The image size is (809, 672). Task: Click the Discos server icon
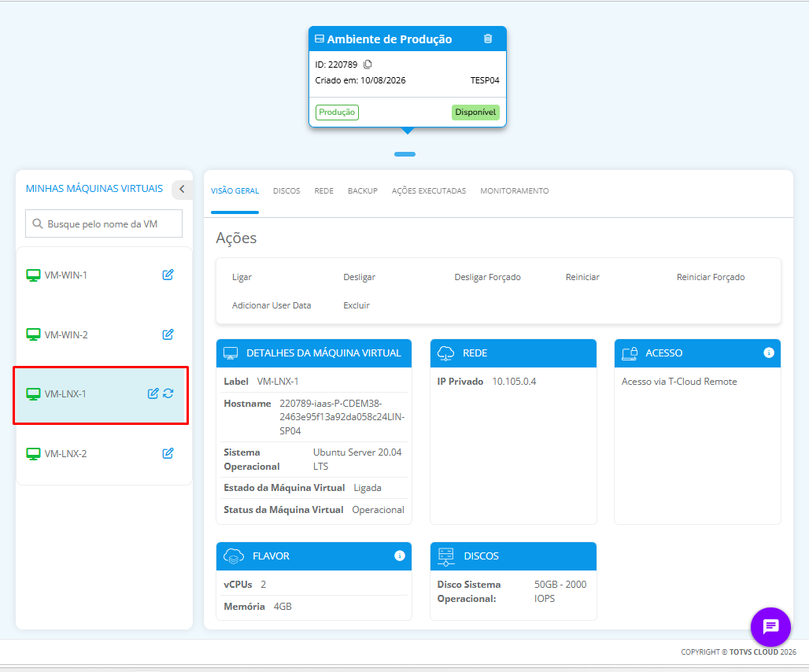coord(445,556)
